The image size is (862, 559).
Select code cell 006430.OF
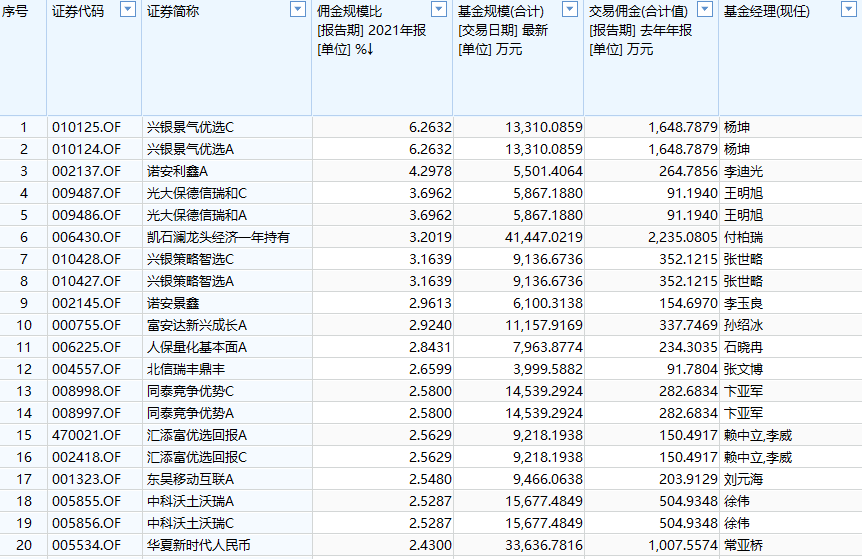86,237
